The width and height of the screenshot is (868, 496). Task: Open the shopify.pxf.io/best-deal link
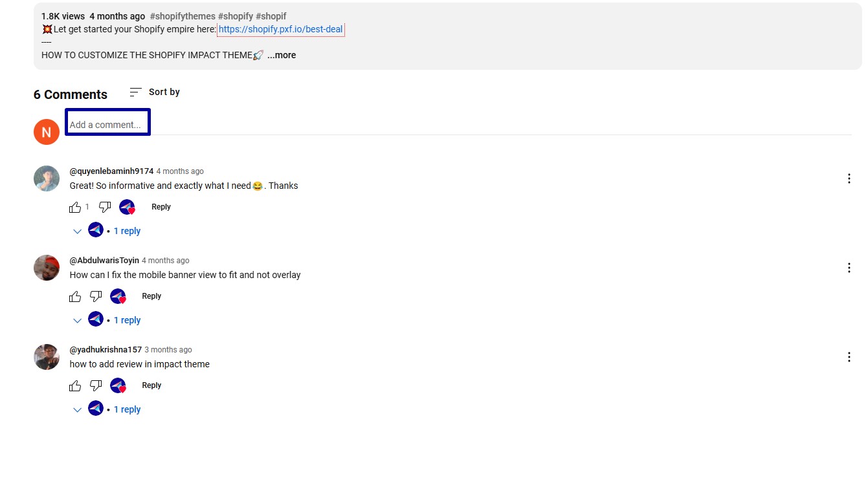click(x=280, y=29)
